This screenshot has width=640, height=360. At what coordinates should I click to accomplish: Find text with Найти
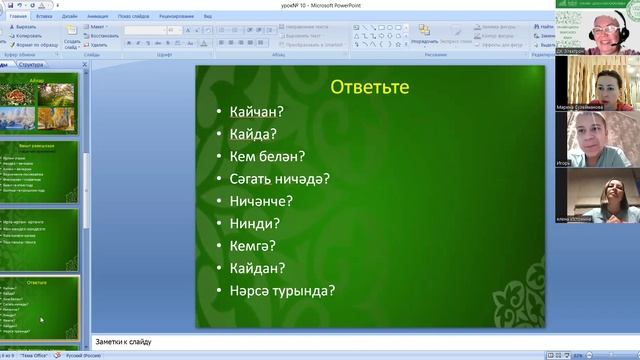[543, 27]
